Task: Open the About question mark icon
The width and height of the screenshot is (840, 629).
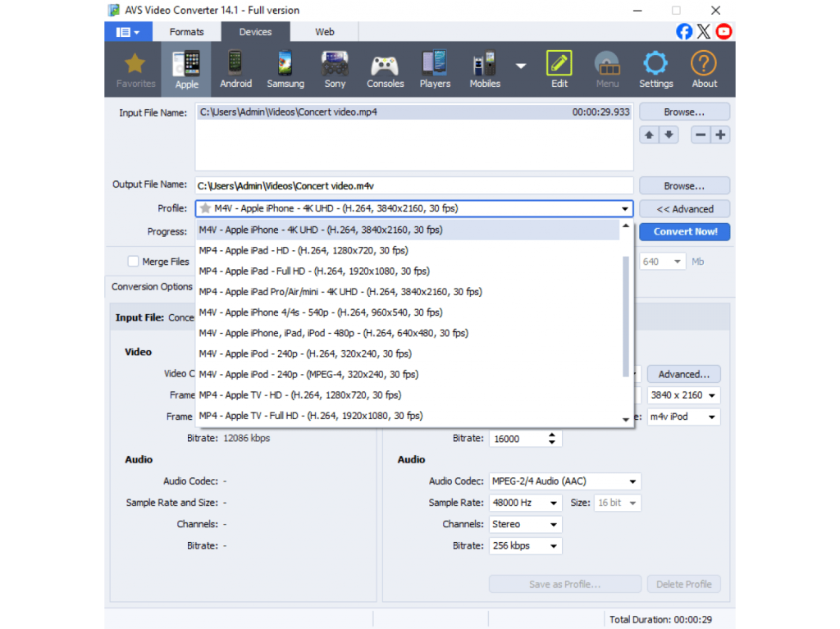Action: pos(704,70)
